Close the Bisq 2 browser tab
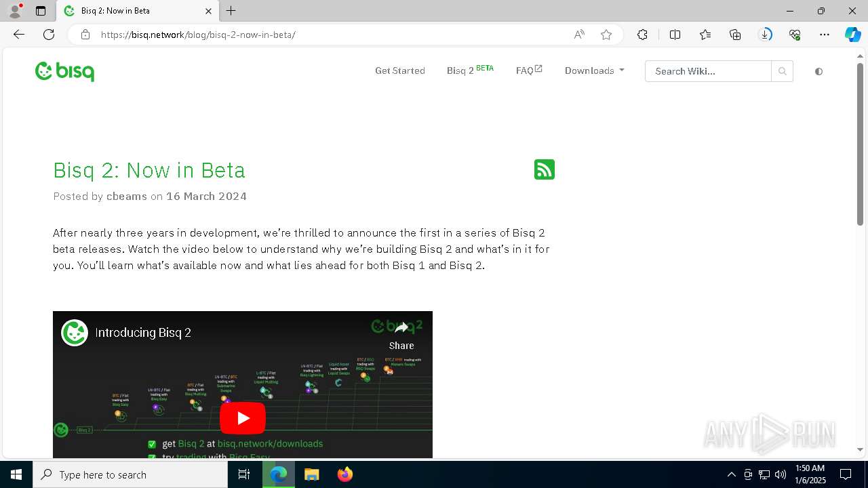Image resolution: width=868 pixels, height=488 pixels. tap(208, 11)
